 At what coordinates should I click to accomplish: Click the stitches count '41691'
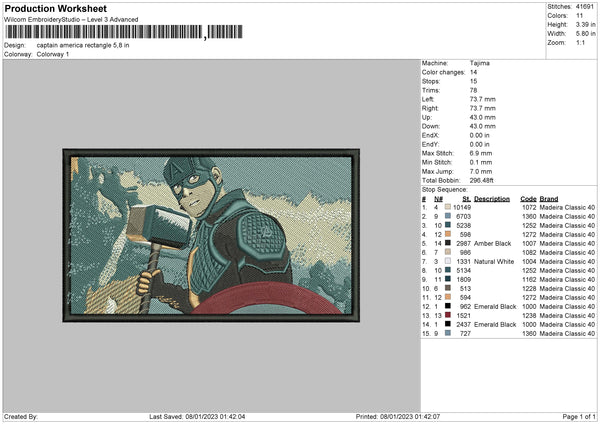tap(585, 7)
